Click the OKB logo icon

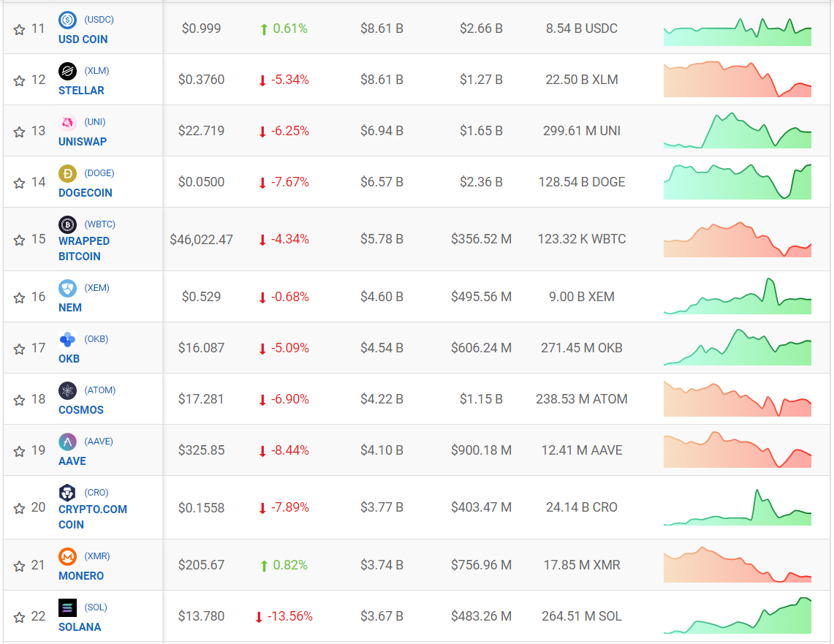pyautogui.click(x=67, y=339)
